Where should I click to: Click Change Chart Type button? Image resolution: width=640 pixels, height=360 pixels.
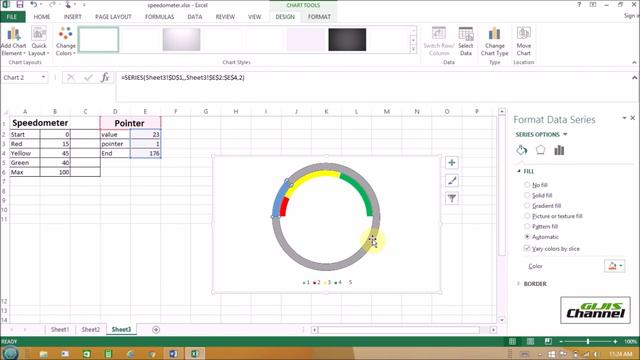click(494, 41)
